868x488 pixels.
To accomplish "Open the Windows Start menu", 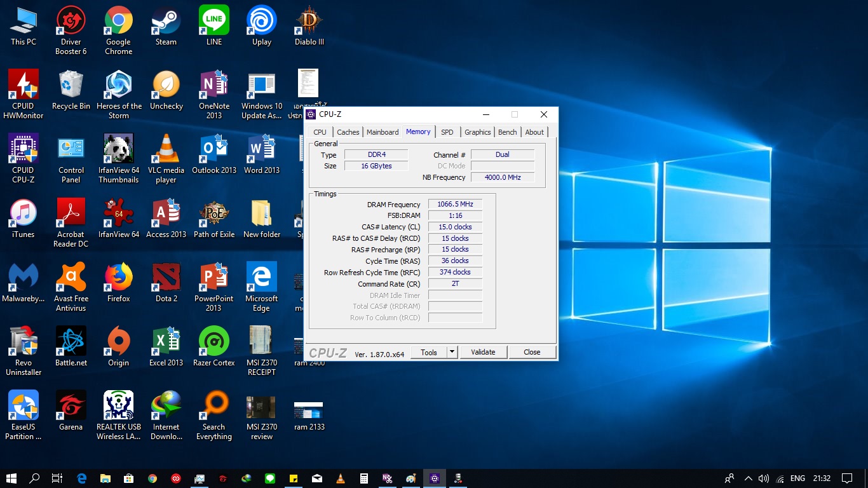I will tap(11, 478).
